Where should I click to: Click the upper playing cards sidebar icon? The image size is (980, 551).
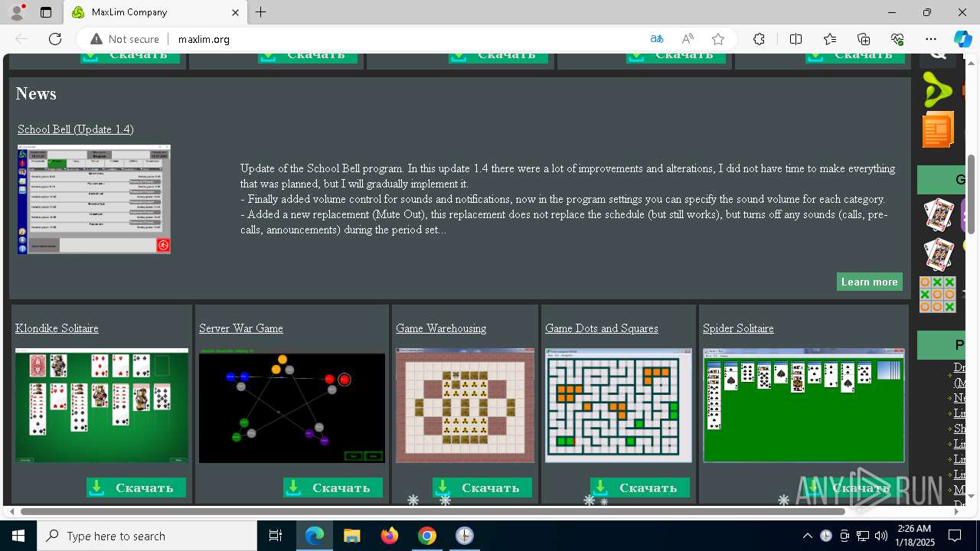point(939,215)
